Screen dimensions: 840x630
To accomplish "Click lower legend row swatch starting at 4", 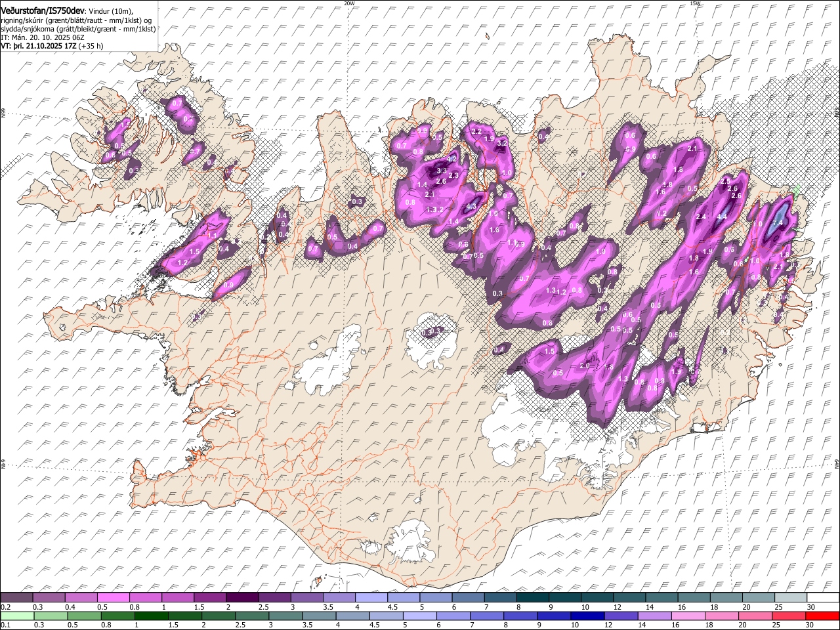I will (x=352, y=616).
